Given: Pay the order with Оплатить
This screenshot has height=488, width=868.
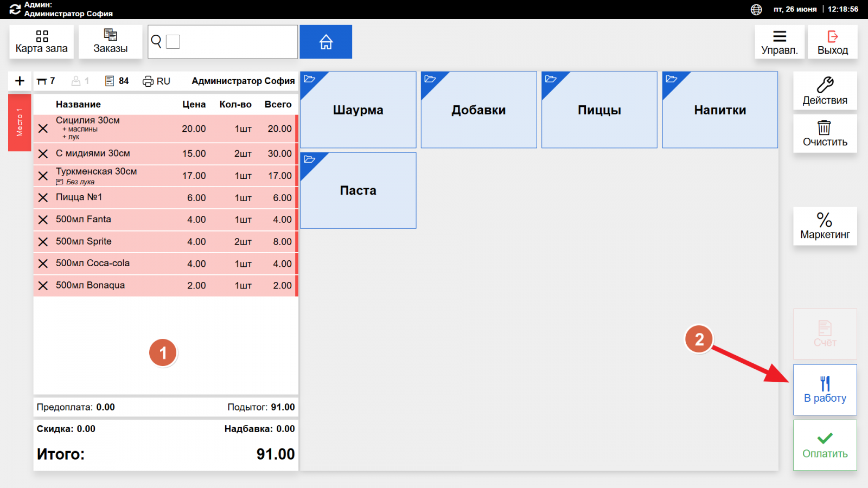Looking at the screenshot, I should tap(825, 445).
